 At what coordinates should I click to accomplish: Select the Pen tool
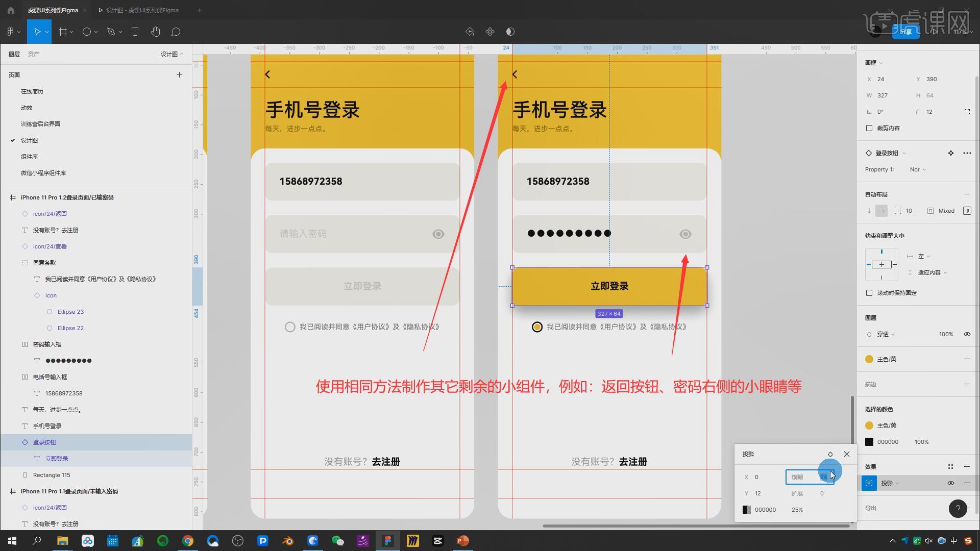click(x=111, y=32)
